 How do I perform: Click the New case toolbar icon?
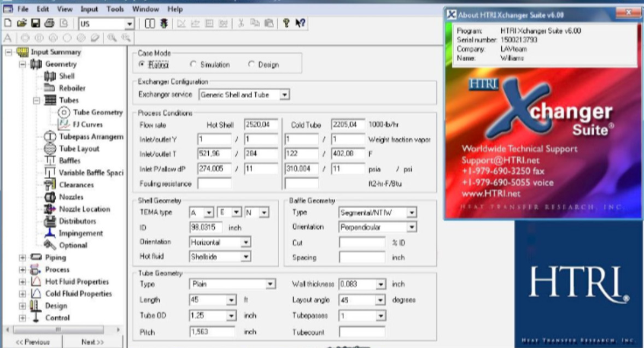[8, 23]
